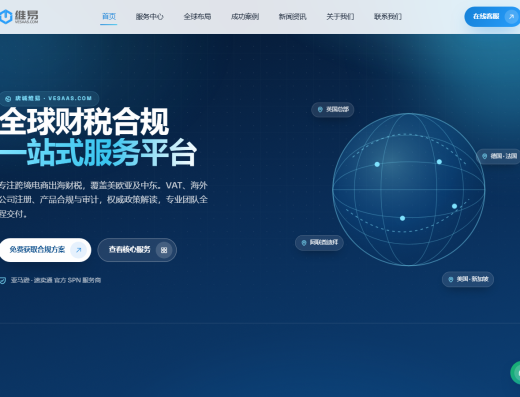Click the 德国·法国 location pin icon

484,156
